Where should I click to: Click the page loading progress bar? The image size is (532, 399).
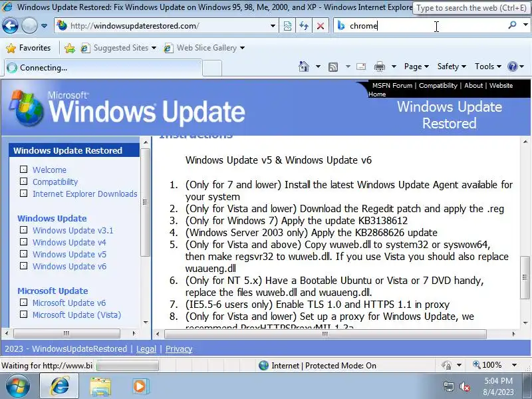[x=128, y=365]
